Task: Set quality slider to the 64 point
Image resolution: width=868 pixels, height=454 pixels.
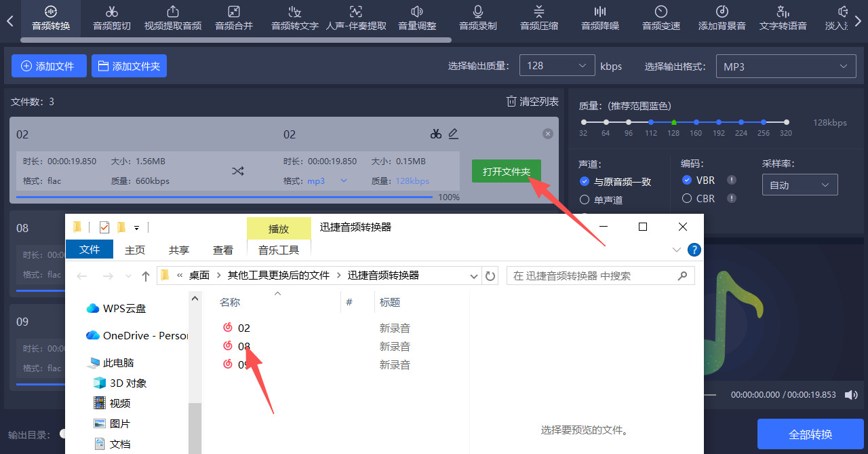Action: (606, 122)
